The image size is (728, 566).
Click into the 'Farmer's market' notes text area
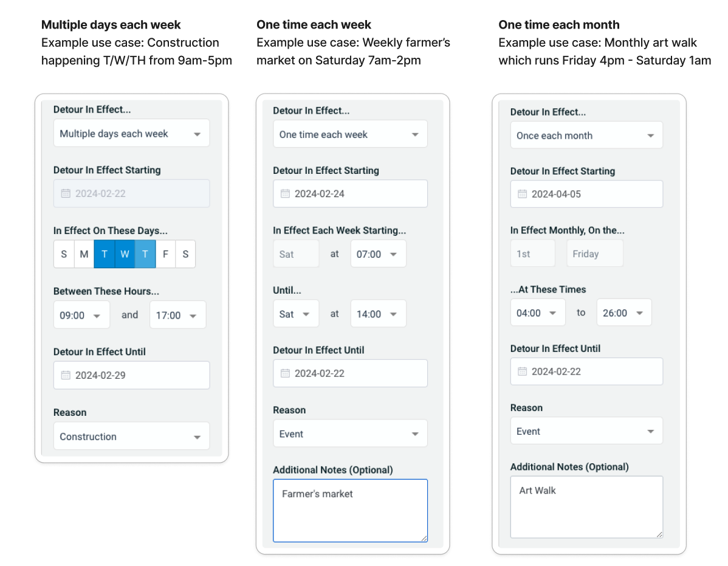350,510
